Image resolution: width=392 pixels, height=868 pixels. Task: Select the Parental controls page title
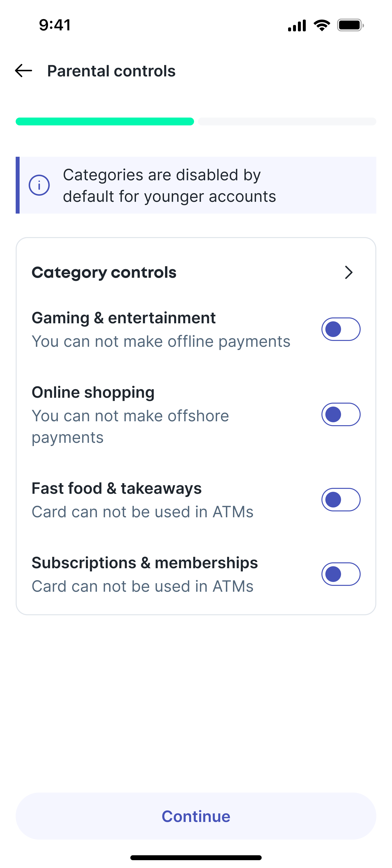(111, 71)
